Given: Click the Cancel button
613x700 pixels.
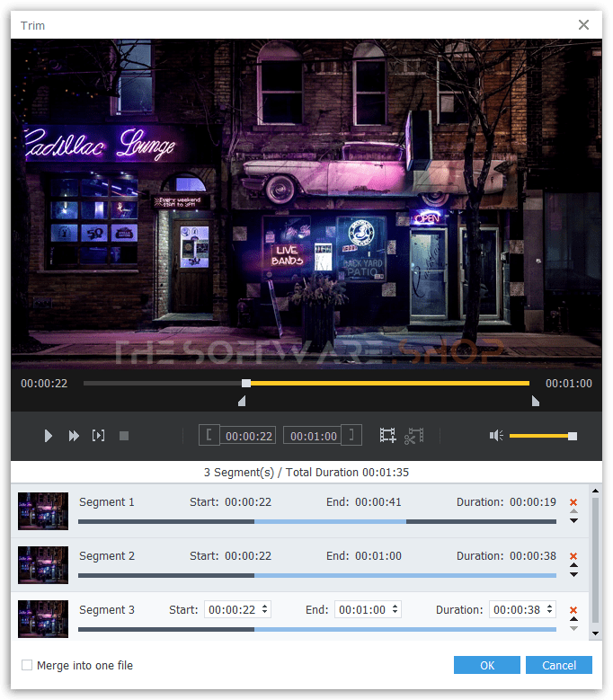Looking at the screenshot, I should tap(559, 666).
